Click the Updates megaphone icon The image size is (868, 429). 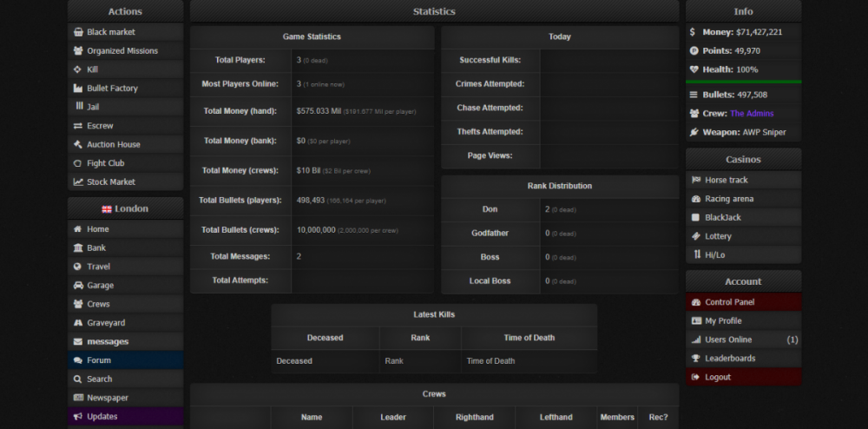[78, 416]
